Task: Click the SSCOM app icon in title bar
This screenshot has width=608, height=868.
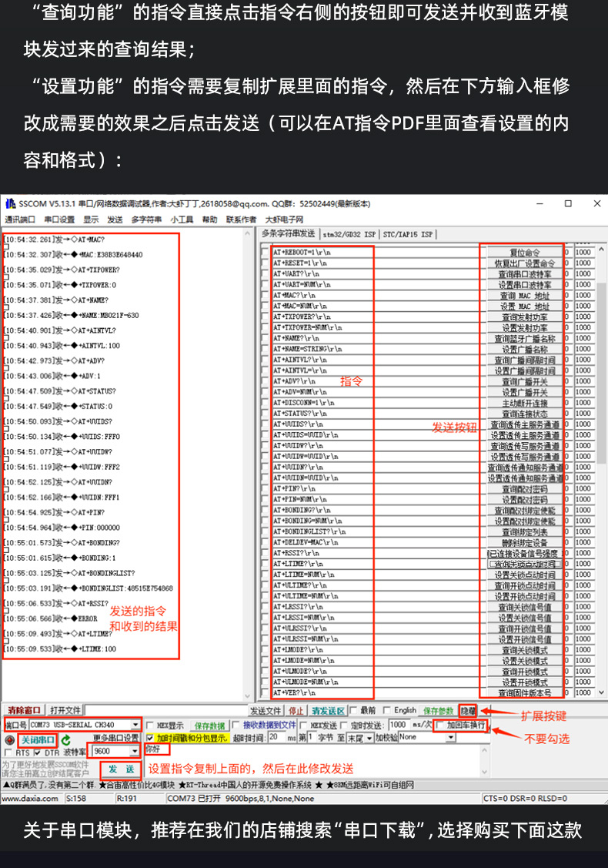Action: (10, 204)
